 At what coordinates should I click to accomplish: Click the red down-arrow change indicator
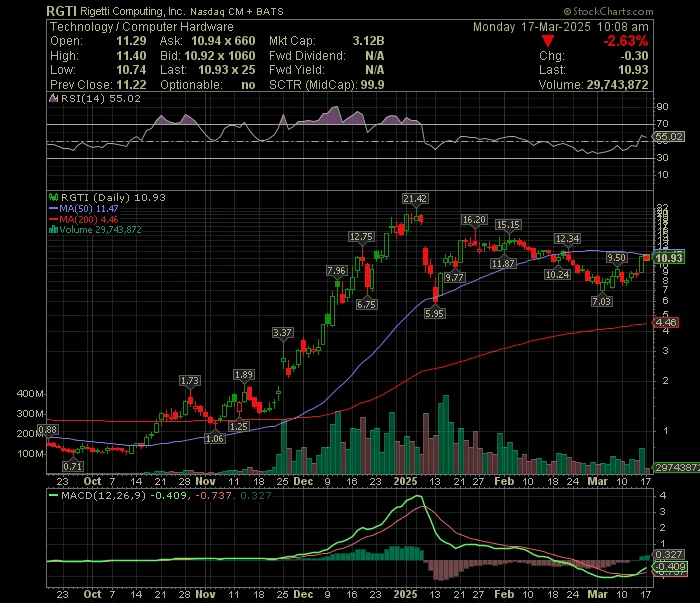(548, 41)
